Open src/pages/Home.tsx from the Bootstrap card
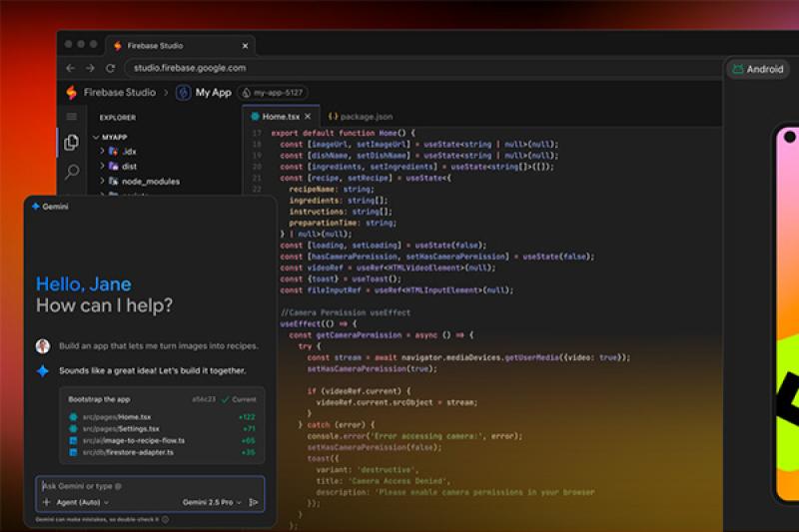The width and height of the screenshot is (799, 532). coord(117,417)
